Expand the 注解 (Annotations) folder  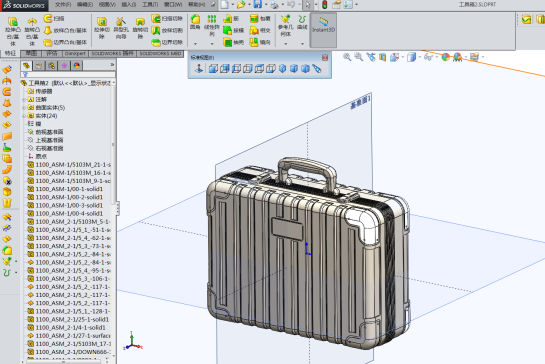(x=24, y=99)
